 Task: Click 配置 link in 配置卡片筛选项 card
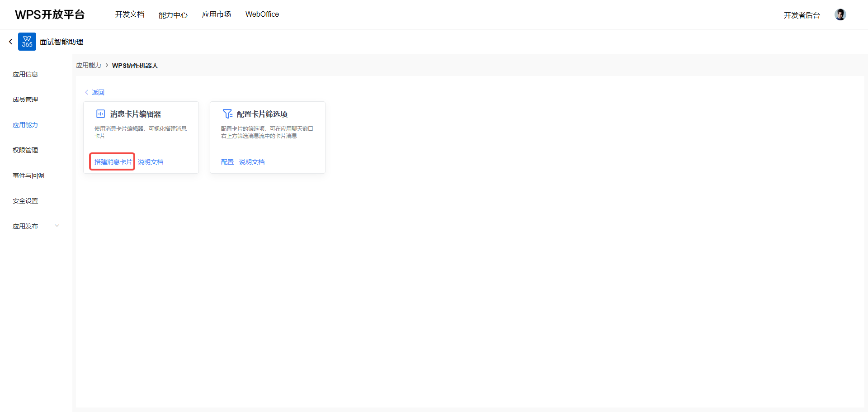(x=227, y=162)
